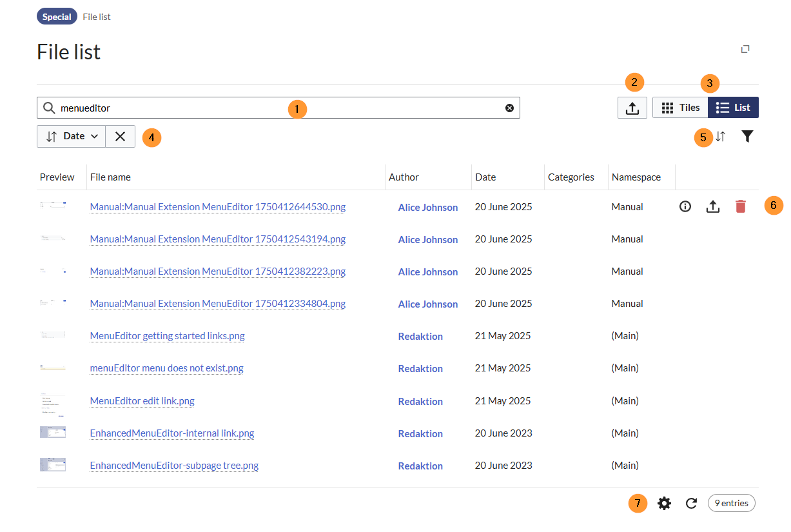This screenshot has height=532, width=791.
Task: Click the sort arrows icon near filter
Action: click(721, 137)
